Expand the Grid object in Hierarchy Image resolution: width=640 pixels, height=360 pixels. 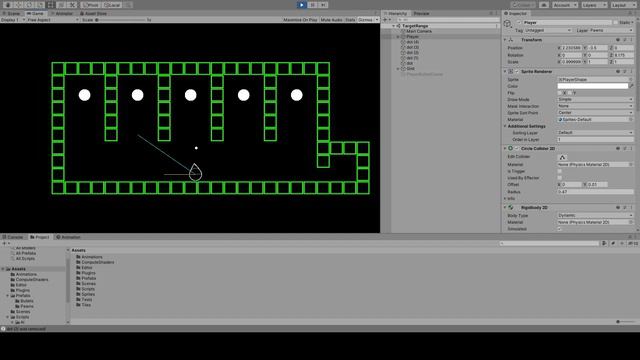coord(398,69)
